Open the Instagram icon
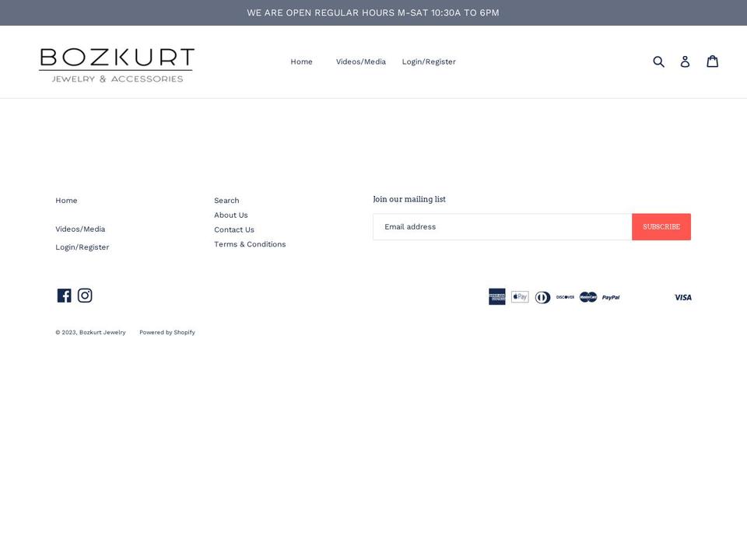Screen dimensions: 747x560 85,295
